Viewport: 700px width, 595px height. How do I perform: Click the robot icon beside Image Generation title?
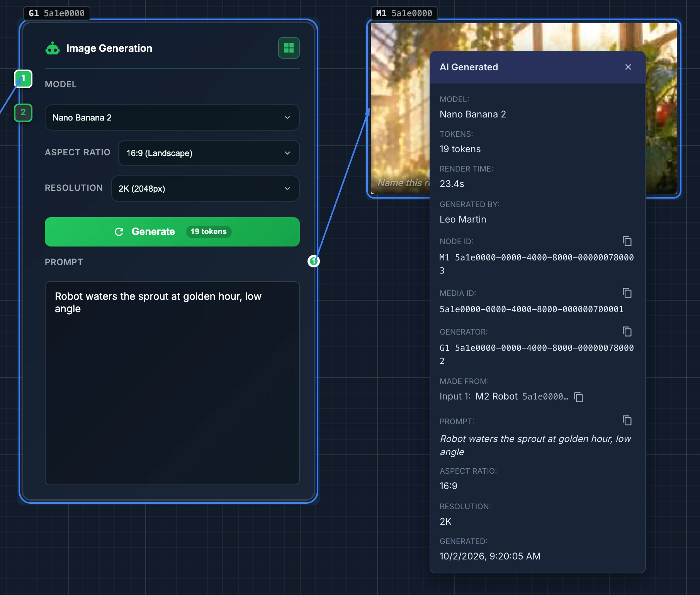pos(53,48)
